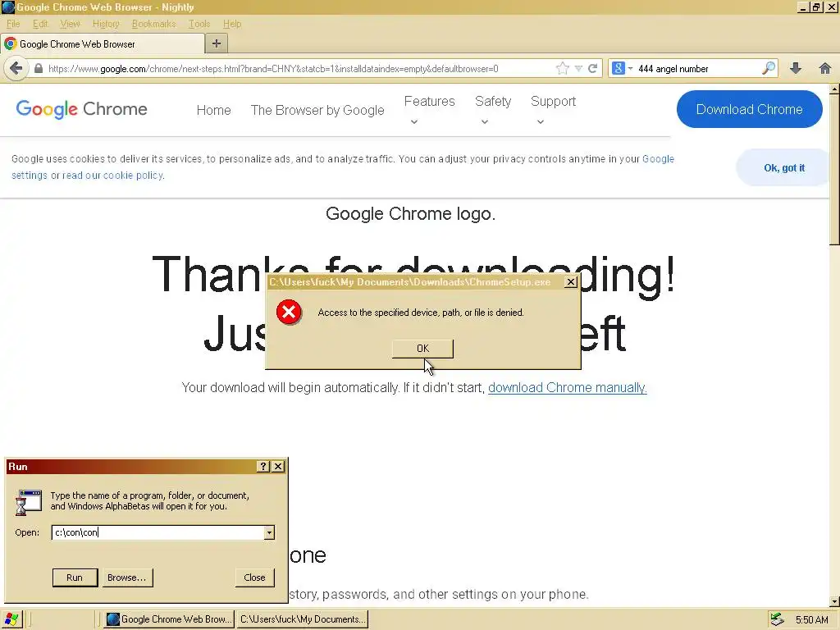Click the Nightly window title icon
This screenshot has width=840, height=630.
pos(8,7)
